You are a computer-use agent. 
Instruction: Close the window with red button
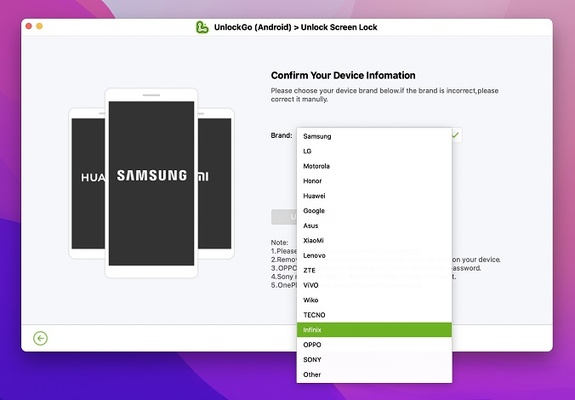(29, 26)
